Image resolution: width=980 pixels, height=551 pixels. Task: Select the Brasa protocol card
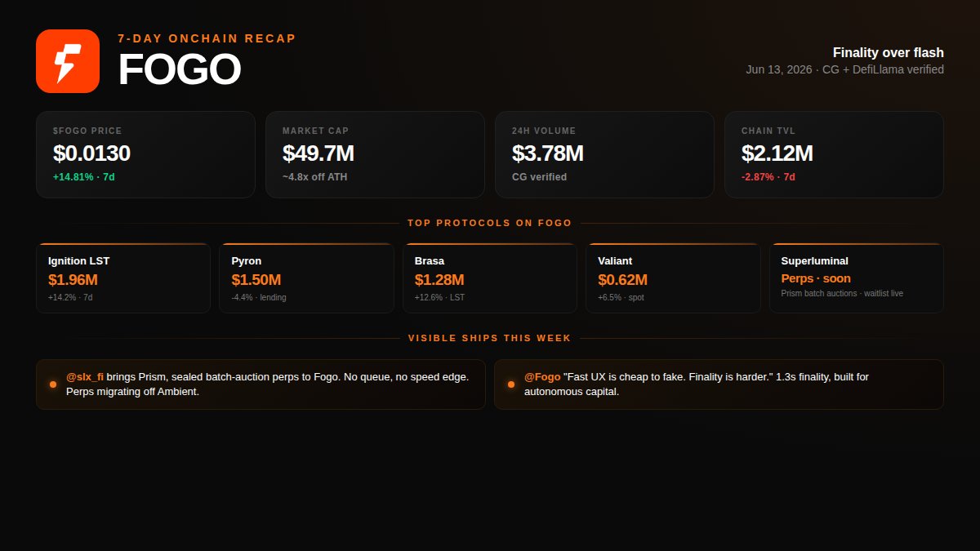pyautogui.click(x=490, y=278)
